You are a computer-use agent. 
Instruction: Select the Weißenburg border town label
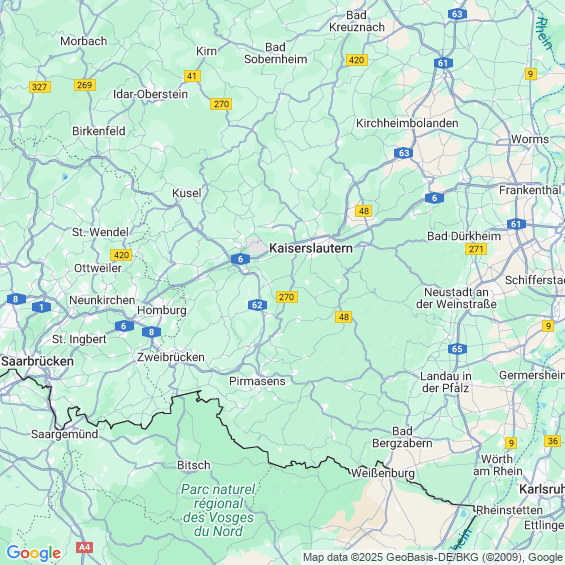click(x=382, y=473)
